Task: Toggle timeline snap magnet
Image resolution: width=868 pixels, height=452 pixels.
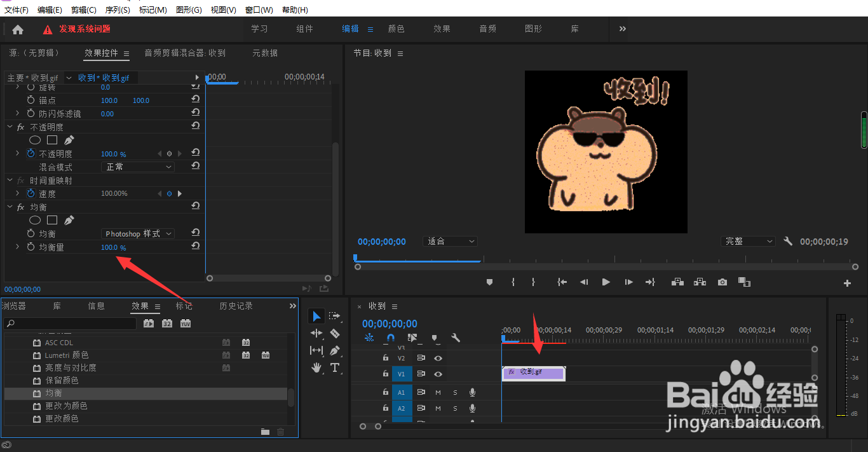Action: (x=391, y=338)
